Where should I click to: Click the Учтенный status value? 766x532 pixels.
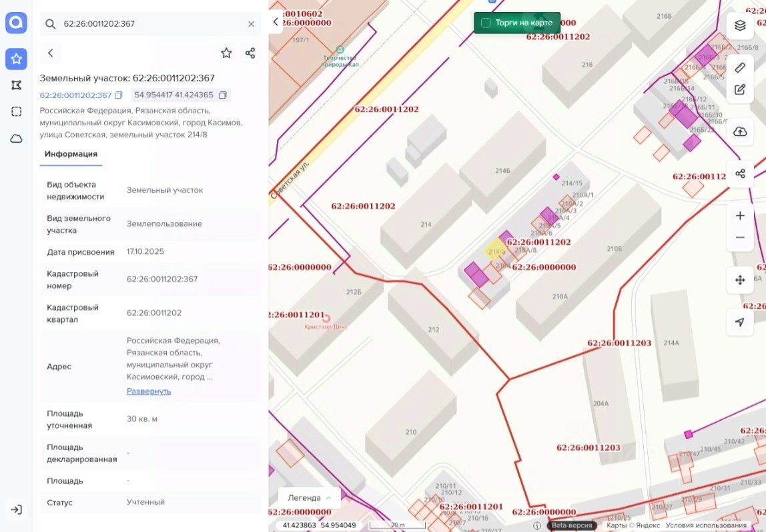point(145,502)
